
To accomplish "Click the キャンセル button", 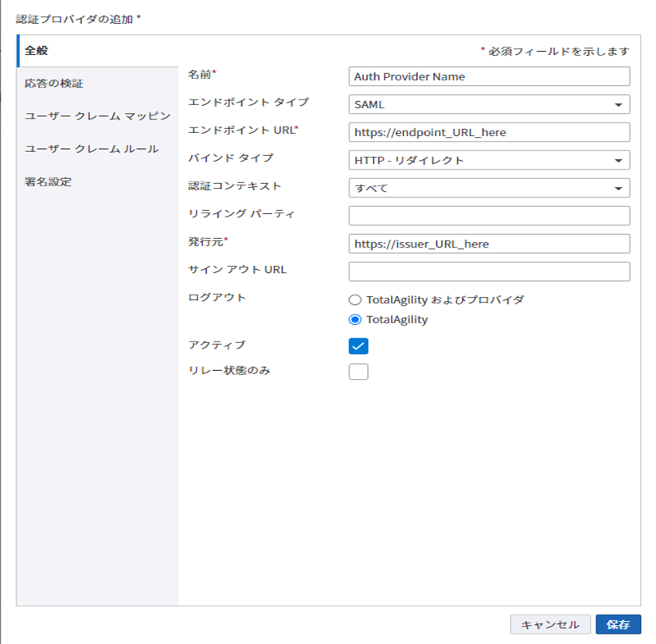I will click(551, 624).
